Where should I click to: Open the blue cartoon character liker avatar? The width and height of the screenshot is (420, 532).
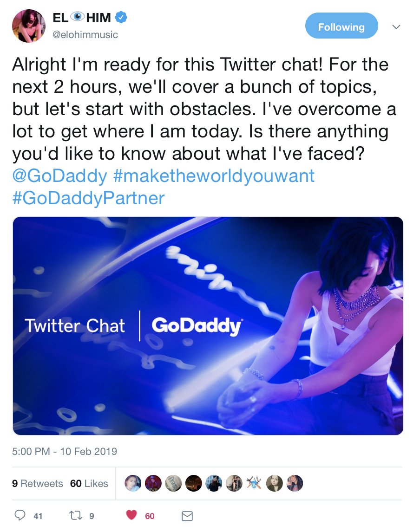coord(254,483)
